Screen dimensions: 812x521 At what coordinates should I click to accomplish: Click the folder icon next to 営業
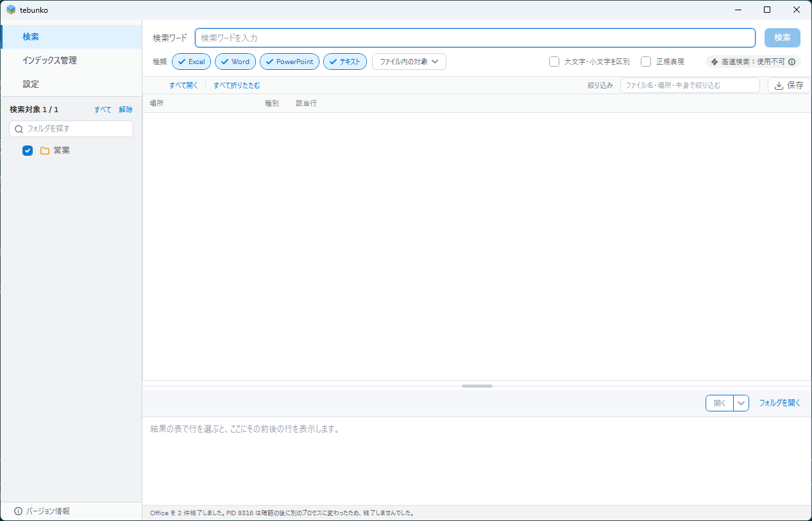point(45,151)
